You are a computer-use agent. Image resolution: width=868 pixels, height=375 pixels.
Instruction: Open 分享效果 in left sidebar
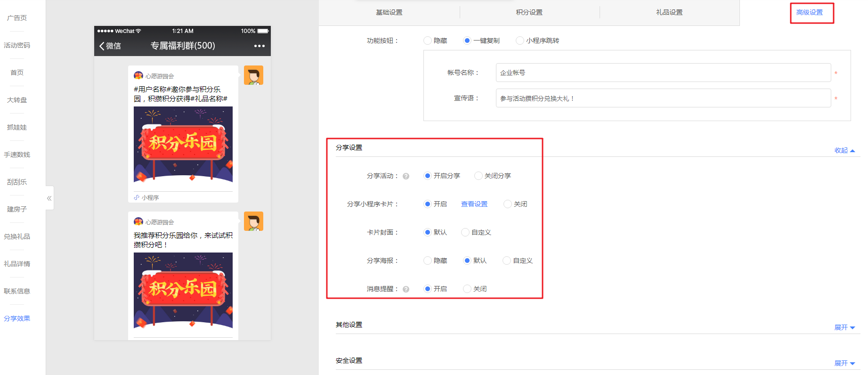point(17,318)
